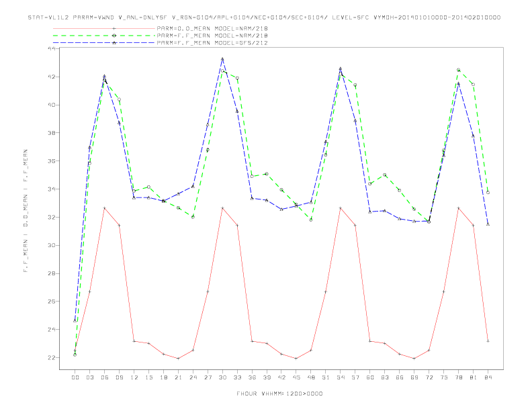Click x-axis tick label 69
The width and height of the screenshot is (532, 411).
coord(414,377)
